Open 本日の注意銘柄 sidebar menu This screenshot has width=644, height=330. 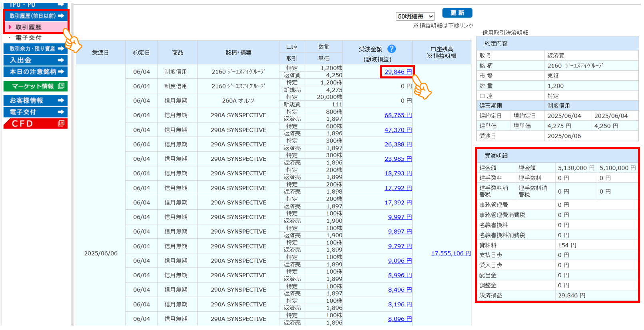(x=36, y=72)
